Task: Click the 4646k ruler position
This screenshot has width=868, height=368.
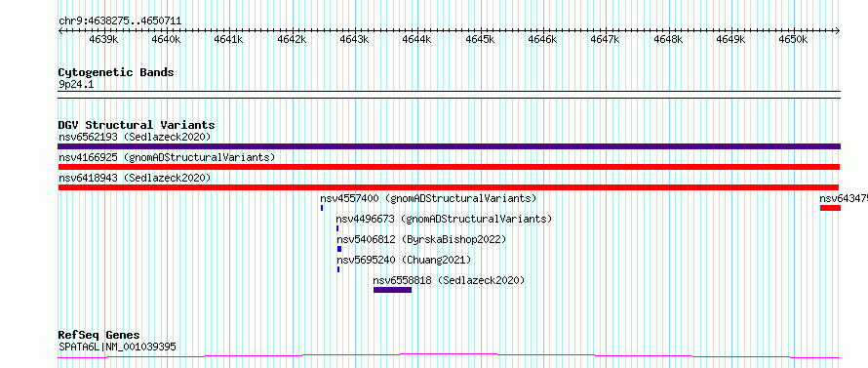Action: pos(542,40)
